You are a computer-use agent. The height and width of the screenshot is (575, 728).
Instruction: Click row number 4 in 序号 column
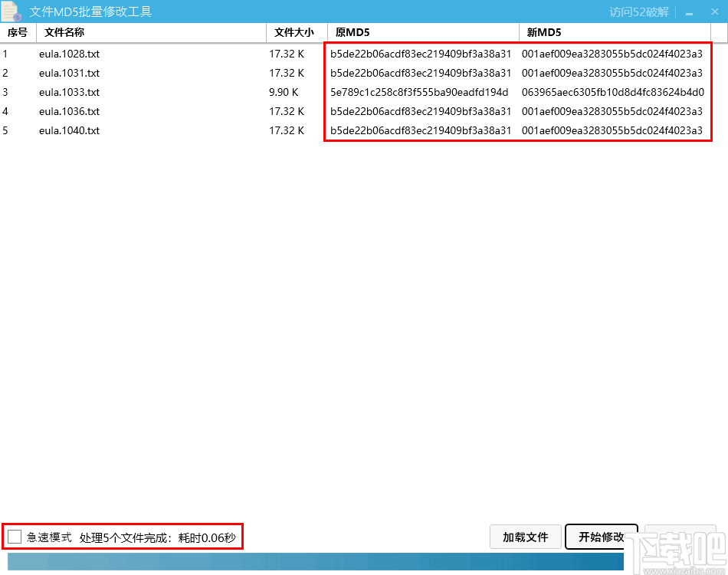tap(5, 111)
